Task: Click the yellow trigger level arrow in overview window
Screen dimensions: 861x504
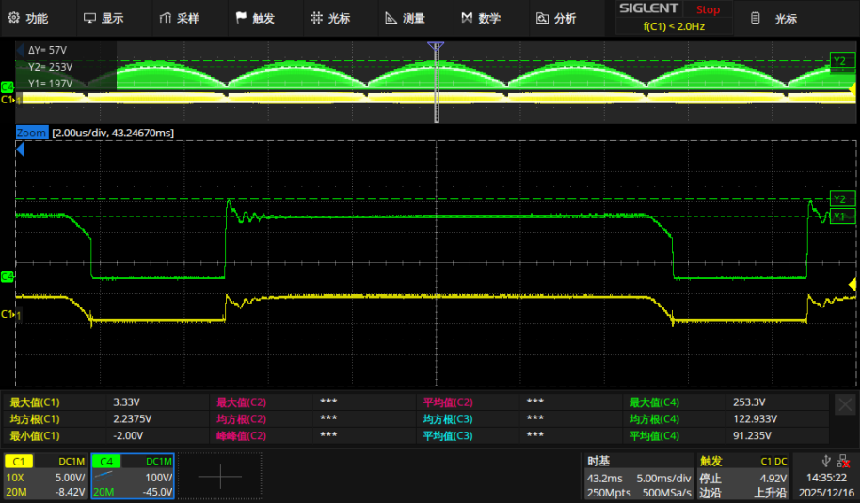Action: click(x=853, y=88)
